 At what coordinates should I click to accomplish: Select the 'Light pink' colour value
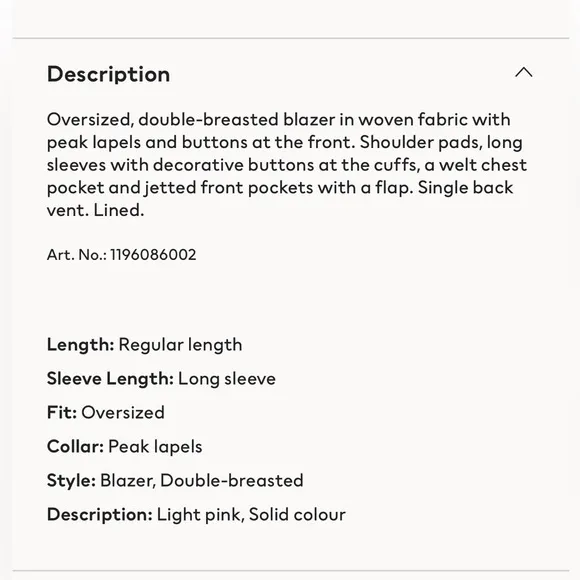tap(199, 515)
